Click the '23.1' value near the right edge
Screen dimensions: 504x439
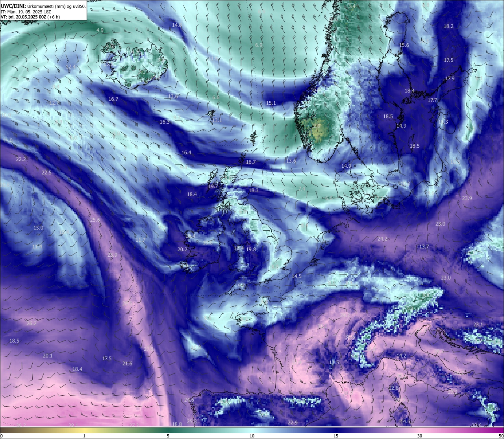tap(478, 325)
